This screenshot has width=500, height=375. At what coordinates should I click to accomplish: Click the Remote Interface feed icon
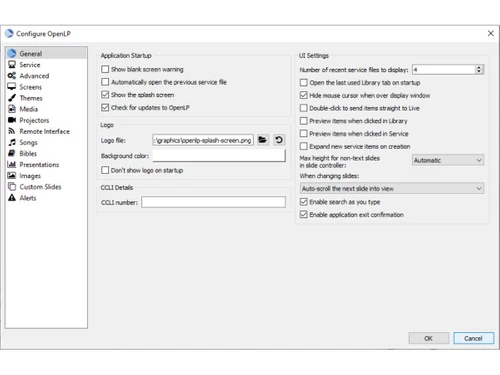click(x=12, y=131)
